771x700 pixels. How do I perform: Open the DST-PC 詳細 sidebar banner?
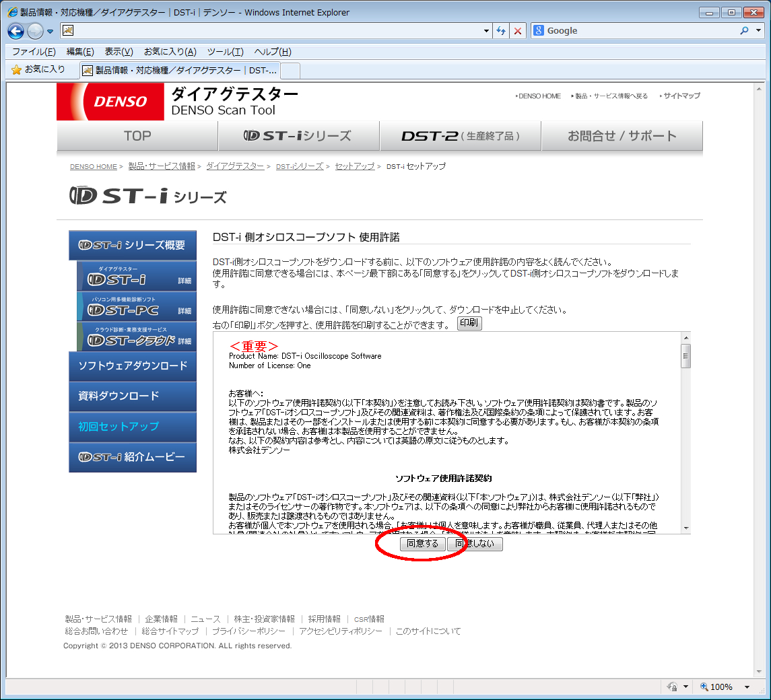137,306
